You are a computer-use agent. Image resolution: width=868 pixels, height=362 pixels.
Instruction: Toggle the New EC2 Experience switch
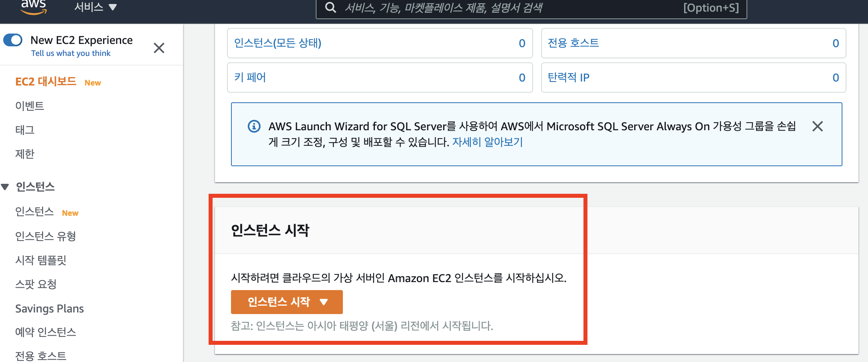(13, 40)
